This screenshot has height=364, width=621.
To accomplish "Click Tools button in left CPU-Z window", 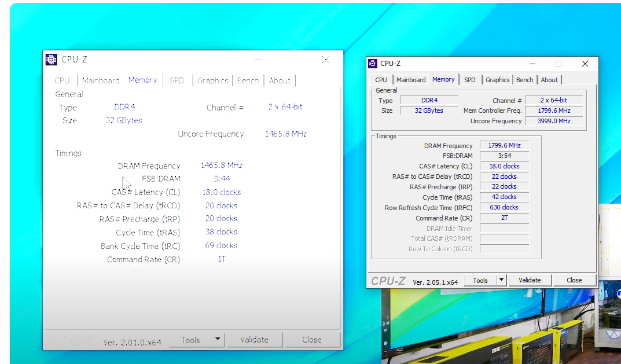I will (x=190, y=340).
